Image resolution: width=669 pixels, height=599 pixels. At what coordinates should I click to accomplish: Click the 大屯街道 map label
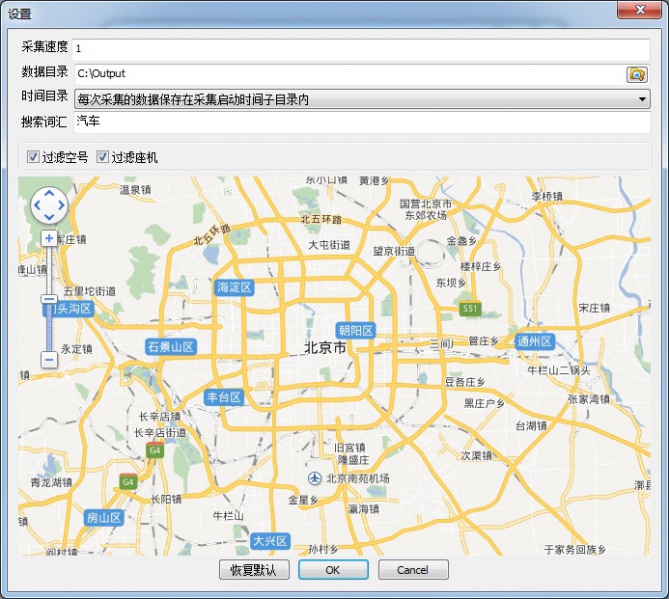[329, 245]
